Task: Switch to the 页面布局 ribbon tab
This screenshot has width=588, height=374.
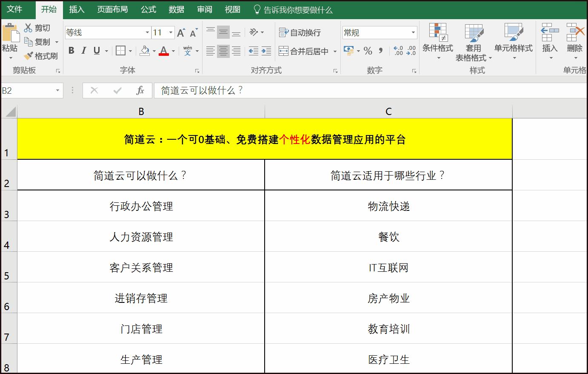Action: click(x=112, y=9)
